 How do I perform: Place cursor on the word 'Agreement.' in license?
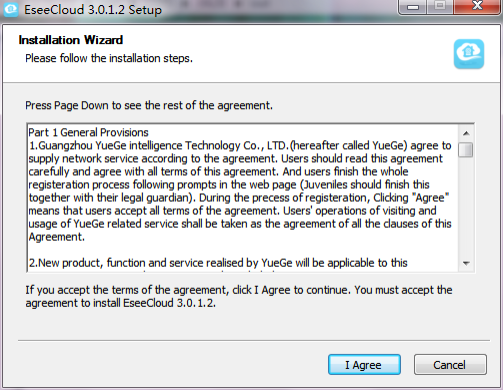point(56,237)
